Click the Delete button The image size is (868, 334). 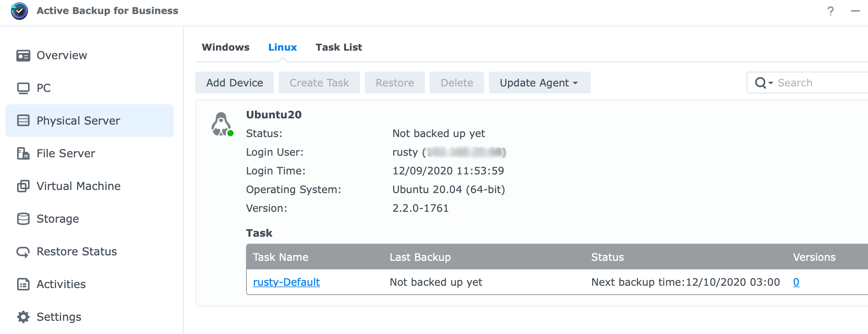click(x=457, y=83)
